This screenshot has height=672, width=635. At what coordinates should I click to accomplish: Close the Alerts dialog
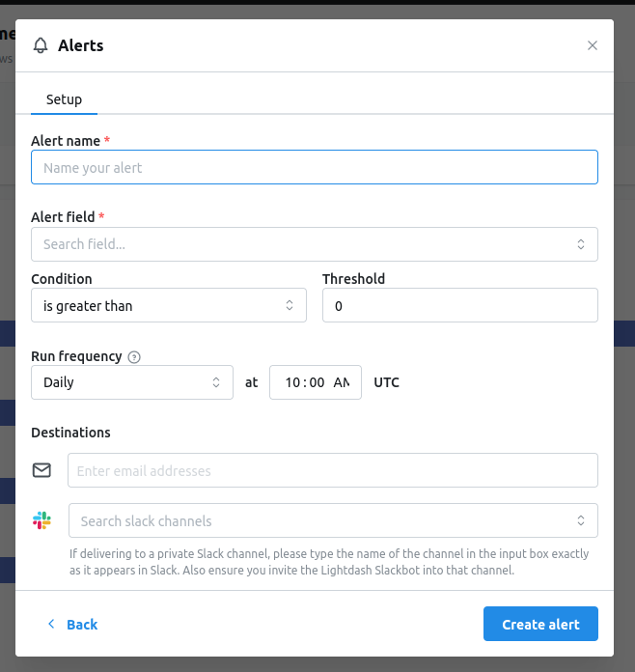click(x=593, y=45)
